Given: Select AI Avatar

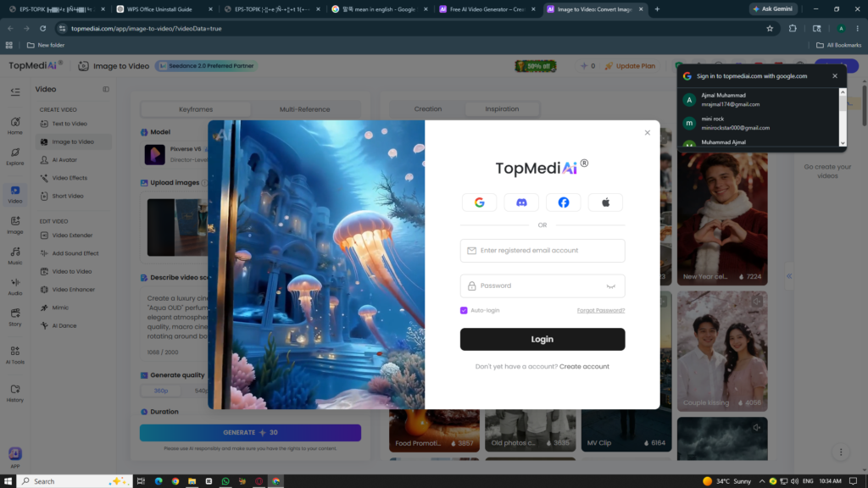Looking at the screenshot, I should tap(74, 160).
